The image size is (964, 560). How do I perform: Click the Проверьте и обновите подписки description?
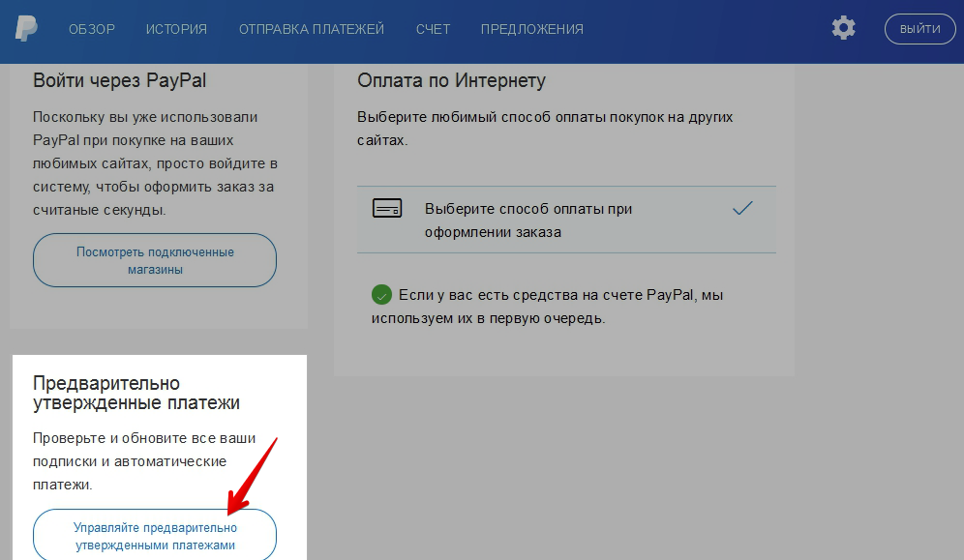pyautogui.click(x=144, y=461)
